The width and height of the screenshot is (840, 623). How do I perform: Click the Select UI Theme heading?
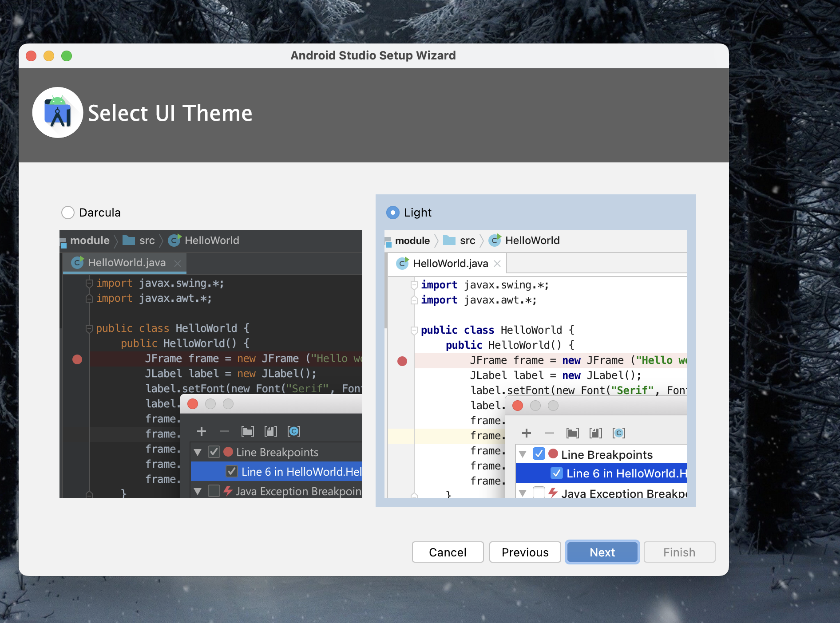170,113
